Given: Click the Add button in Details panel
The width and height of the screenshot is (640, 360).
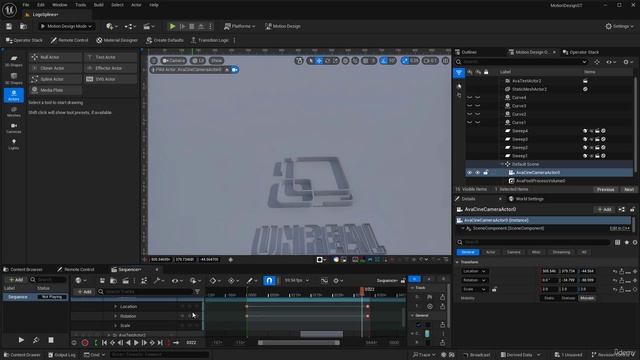Looking at the screenshot, I should (x=604, y=210).
